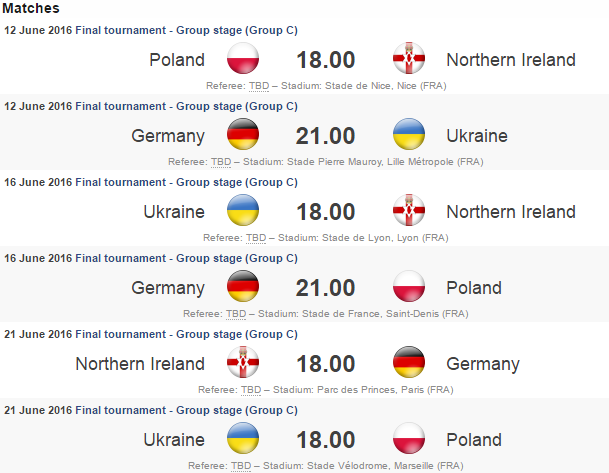Select Germany's flag in Germany vs Ukraine match
The width and height of the screenshot is (609, 473).
[x=244, y=136]
